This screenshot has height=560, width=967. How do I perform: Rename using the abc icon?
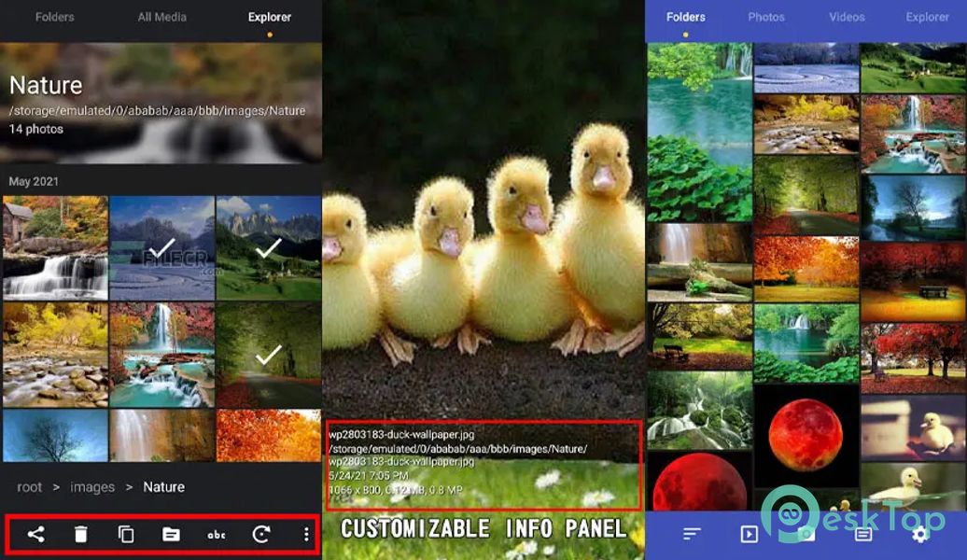tap(217, 535)
